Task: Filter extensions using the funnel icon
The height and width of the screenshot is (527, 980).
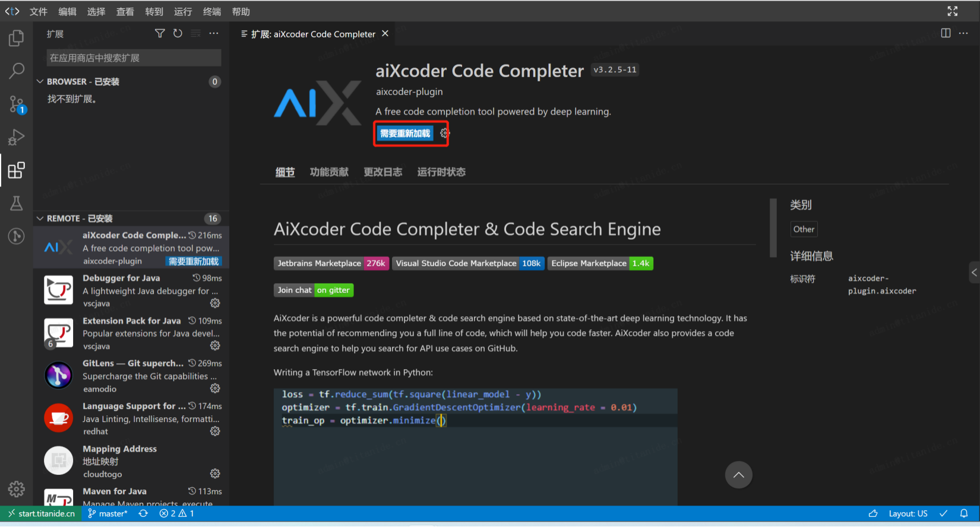Action: (160, 33)
